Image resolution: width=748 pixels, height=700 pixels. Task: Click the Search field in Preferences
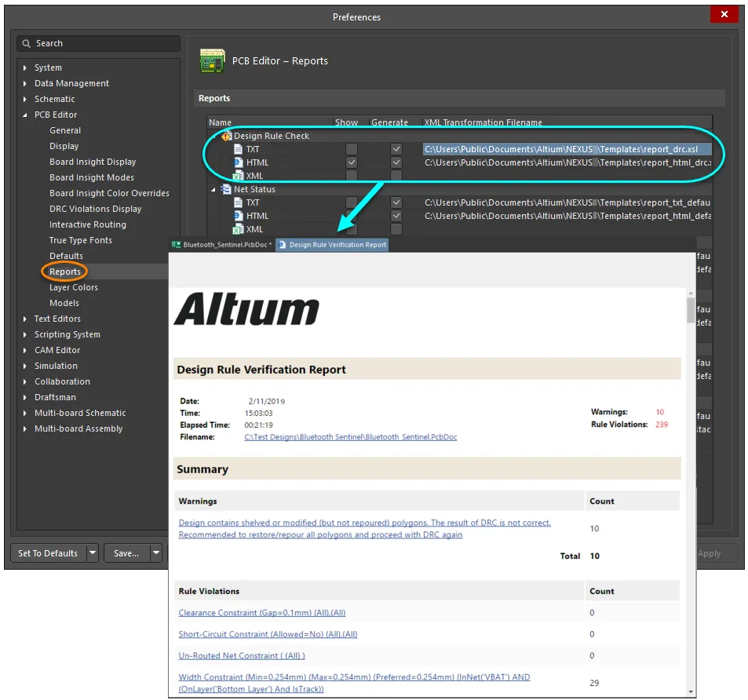click(99, 43)
